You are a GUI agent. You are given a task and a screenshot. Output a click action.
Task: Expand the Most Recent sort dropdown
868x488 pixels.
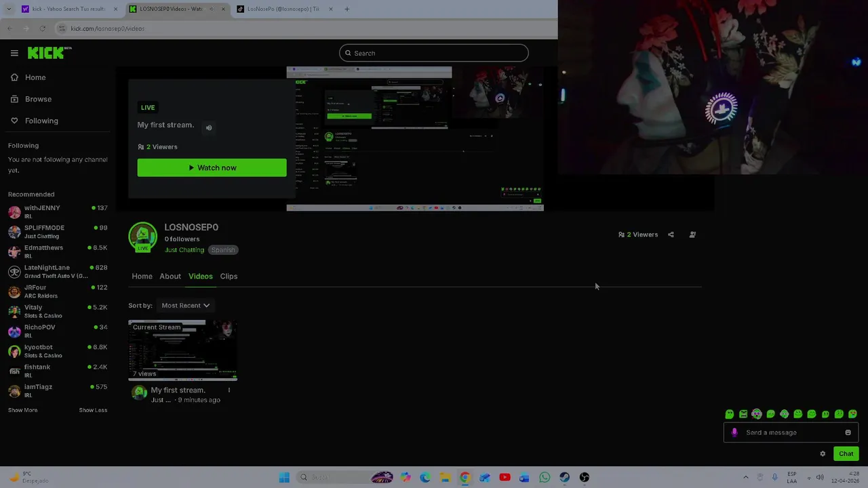[x=185, y=306]
